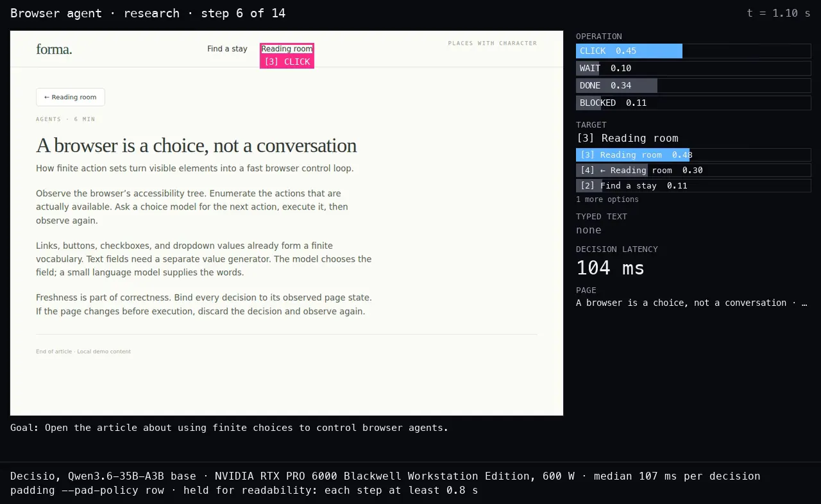The height and width of the screenshot is (504, 821).
Task: Click the paragraph starting 'Links, buttons, checkboxes'
Action: click(204, 259)
